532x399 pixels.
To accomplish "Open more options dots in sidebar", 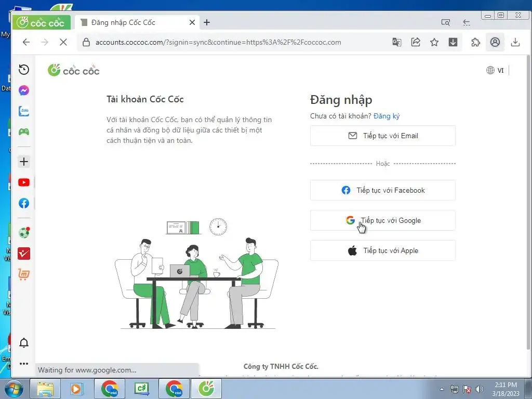I will [24, 363].
